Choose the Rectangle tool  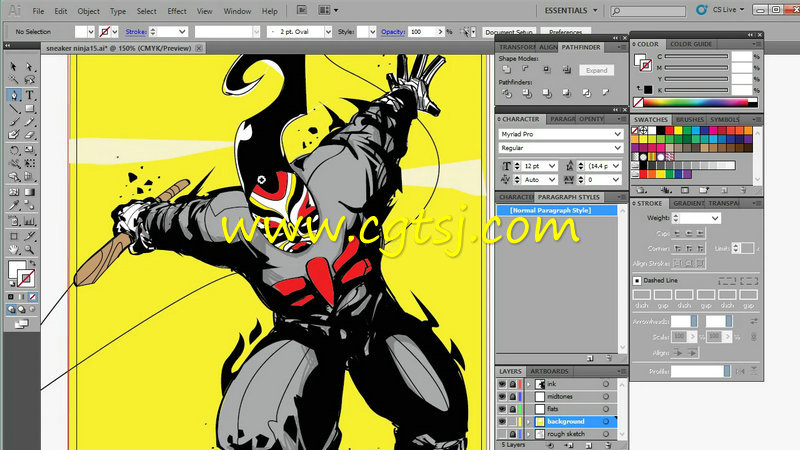(x=30, y=109)
